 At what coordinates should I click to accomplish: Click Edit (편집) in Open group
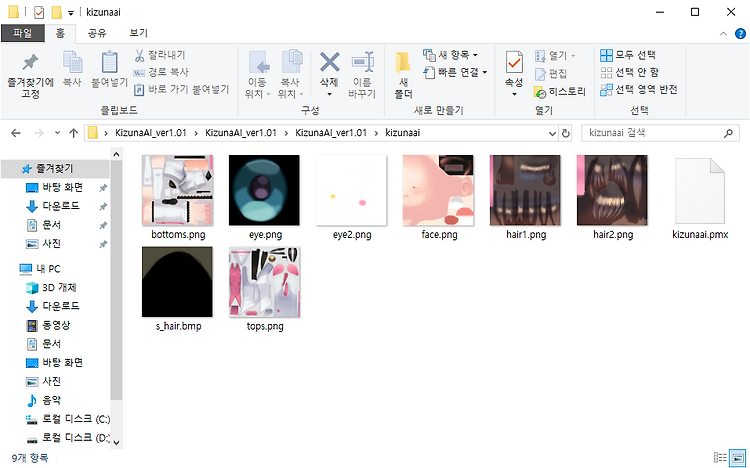tap(551, 73)
